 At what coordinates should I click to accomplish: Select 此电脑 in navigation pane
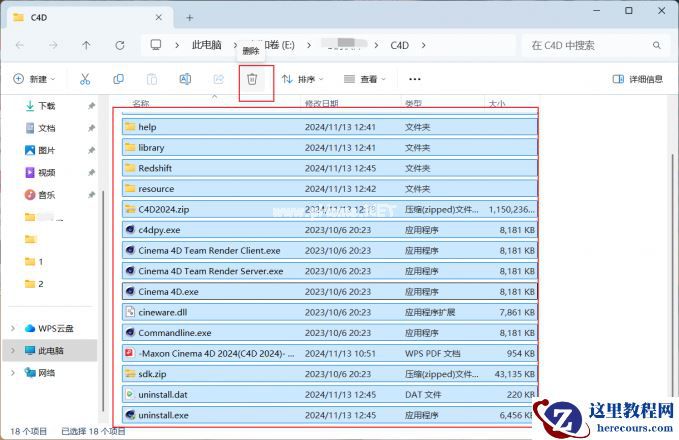pyautogui.click(x=50, y=350)
